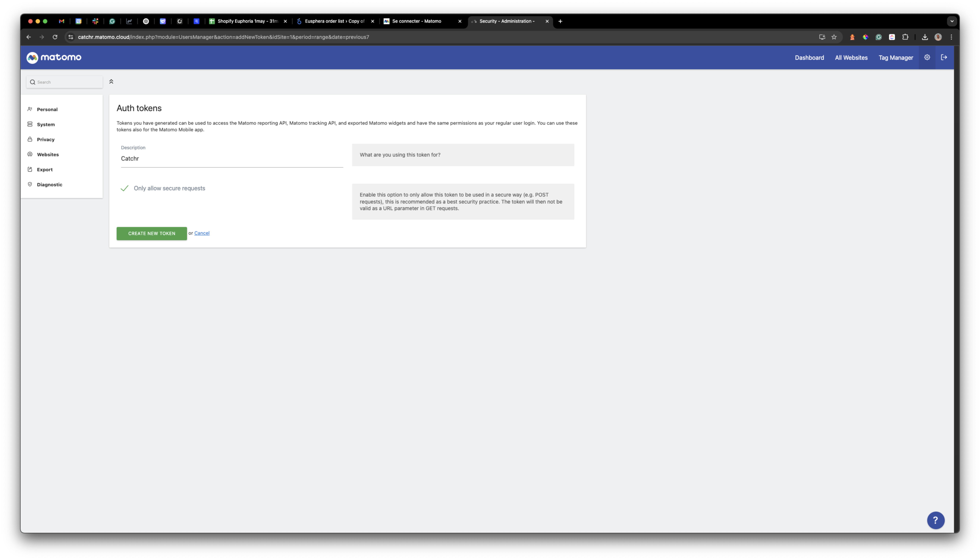Open the pinned Google Calendar tab
This screenshot has width=980, height=560.
pos(78,21)
